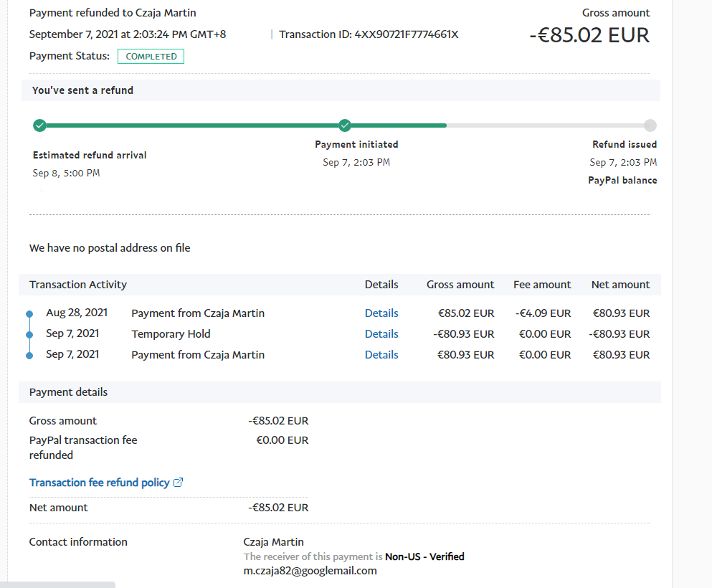Click the green checkmark above Estimated refund arrival

coord(39,125)
